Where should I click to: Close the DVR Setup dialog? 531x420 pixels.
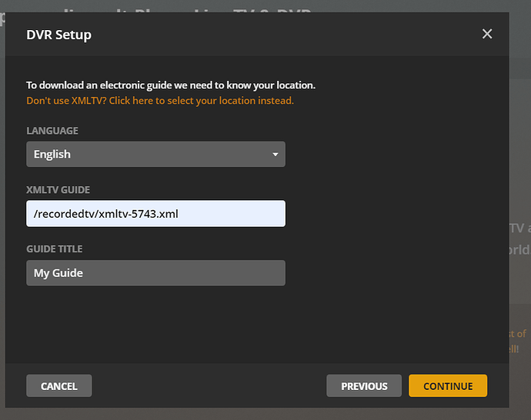point(486,34)
